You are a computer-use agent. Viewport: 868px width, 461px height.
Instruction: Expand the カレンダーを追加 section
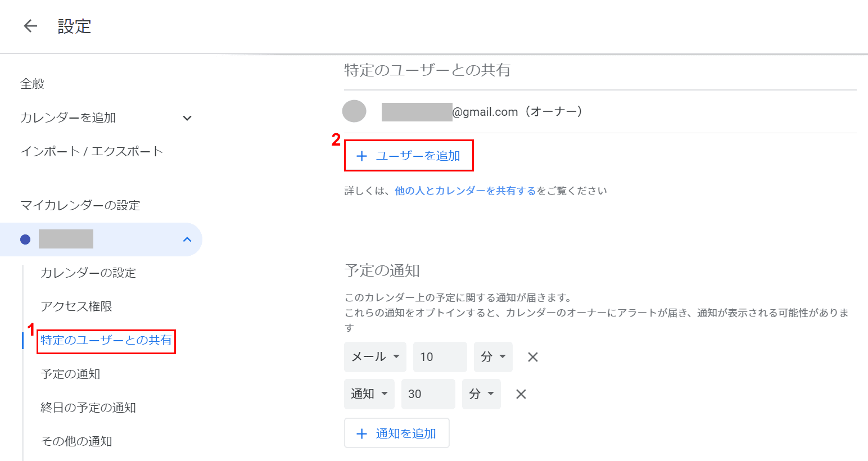187,118
